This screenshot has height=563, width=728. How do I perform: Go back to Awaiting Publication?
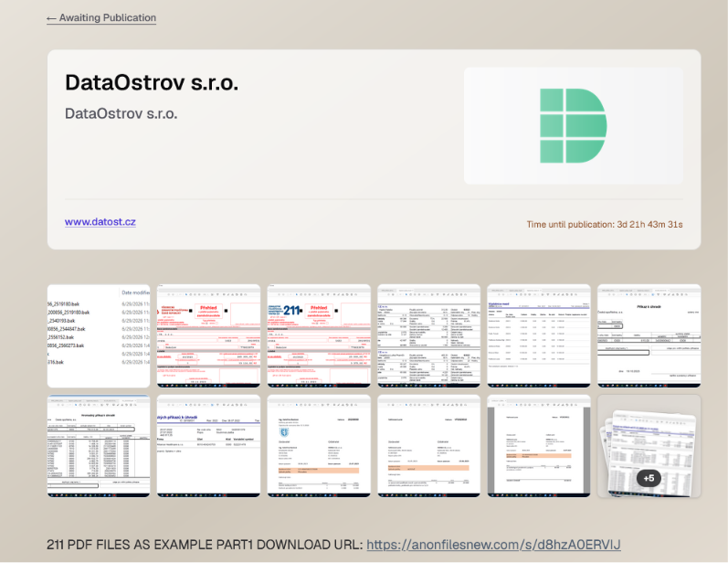[x=101, y=17]
